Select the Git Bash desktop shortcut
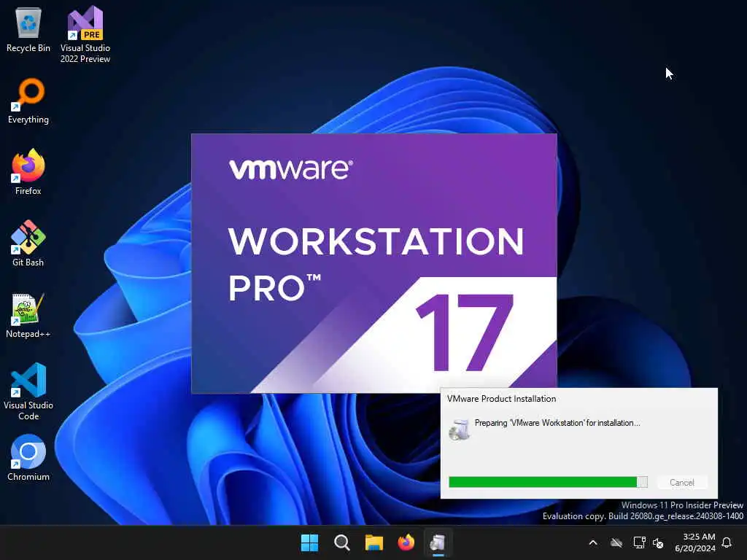The height and width of the screenshot is (560, 747). coord(28,244)
